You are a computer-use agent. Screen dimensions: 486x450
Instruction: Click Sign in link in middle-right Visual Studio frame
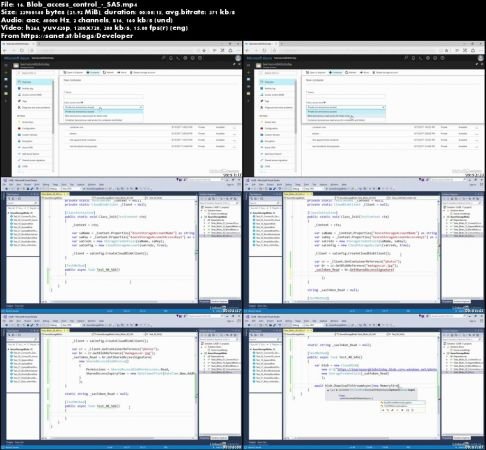[473, 184]
